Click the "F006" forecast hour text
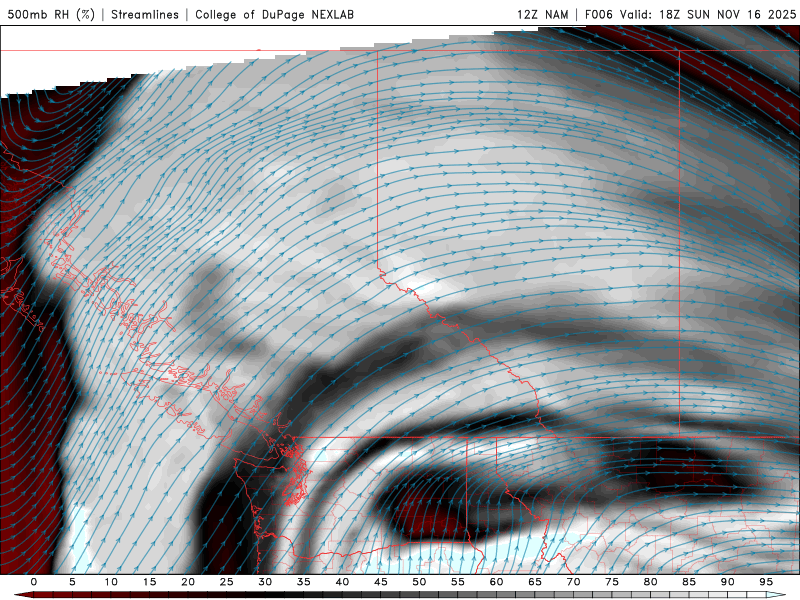Image resolution: width=800 pixels, height=600 pixels. point(598,14)
